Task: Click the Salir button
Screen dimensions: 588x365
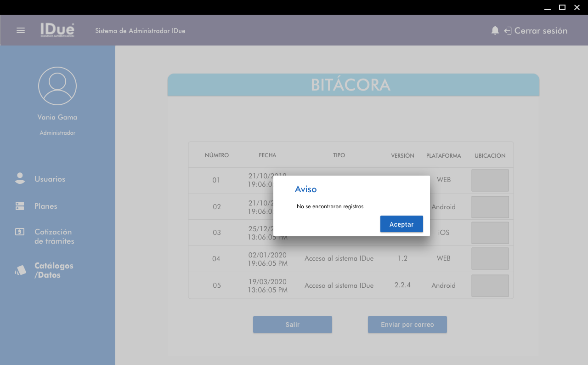Action: [292, 325]
